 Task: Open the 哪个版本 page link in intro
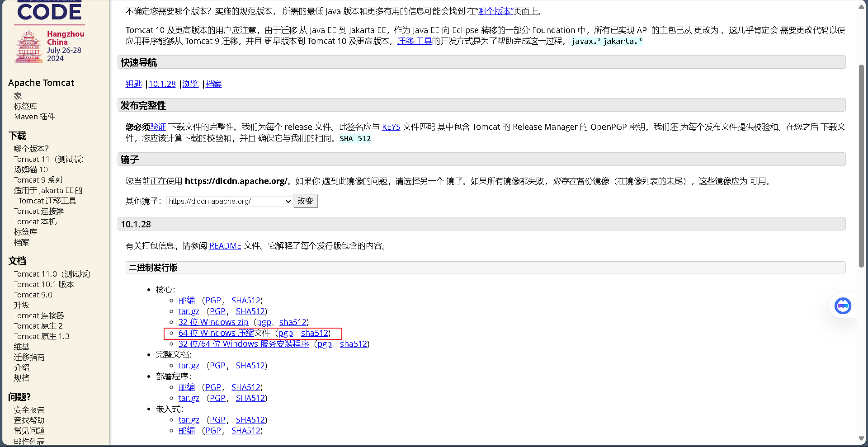495,11
